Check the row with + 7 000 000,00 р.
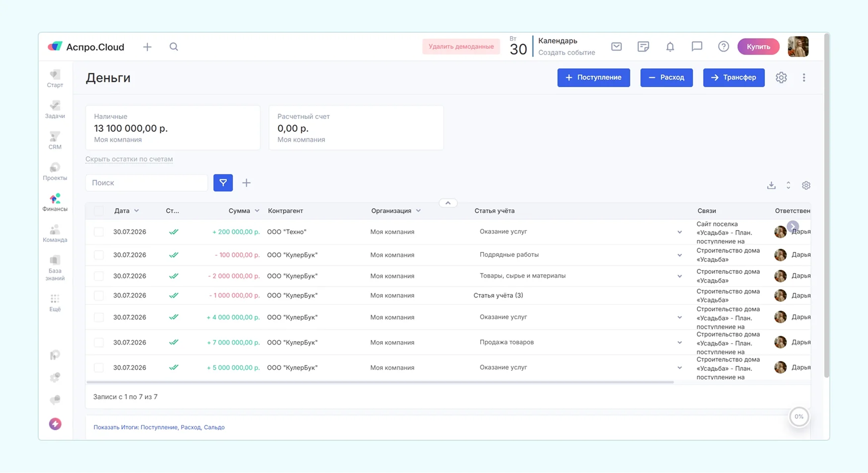The image size is (868, 473). 99,342
